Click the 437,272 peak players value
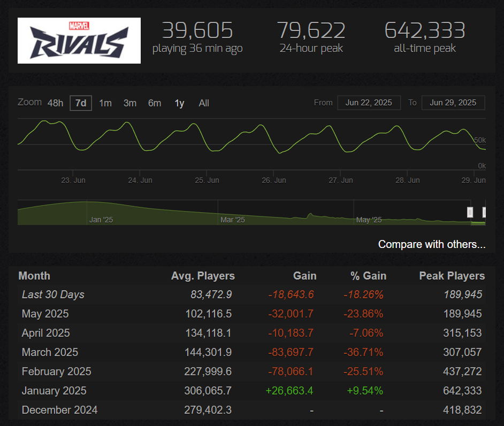Screen dimensions: 504x426 tap(462, 371)
